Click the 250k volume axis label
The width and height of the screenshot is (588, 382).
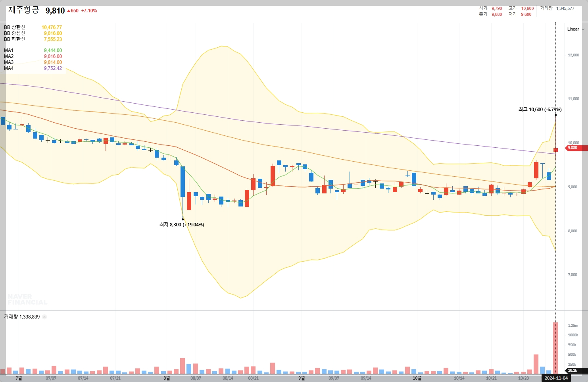pyautogui.click(x=572, y=365)
